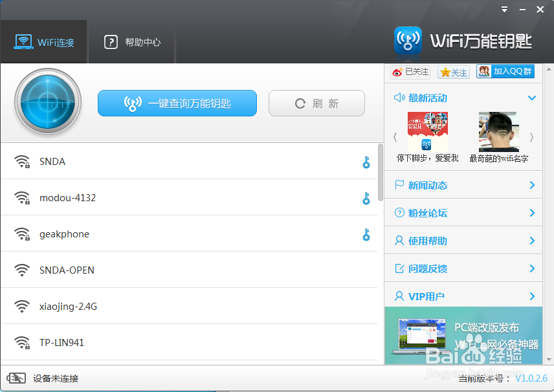Click the PC端改版发布 banner
554x392 pixels.
463,335
